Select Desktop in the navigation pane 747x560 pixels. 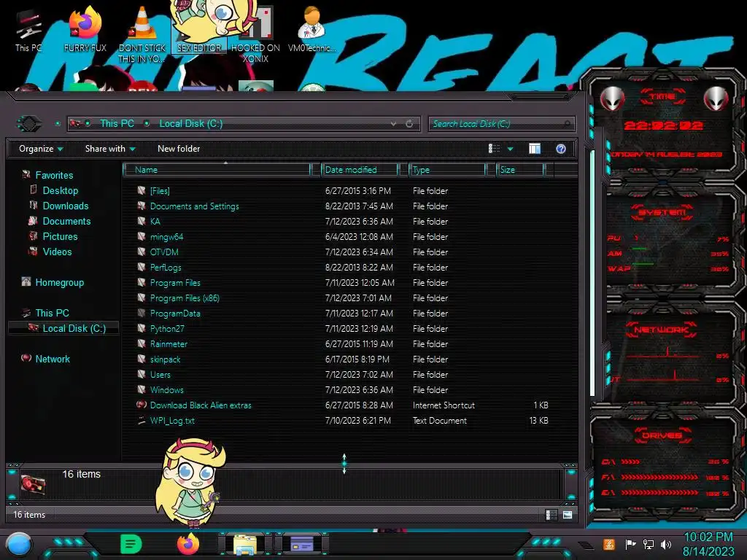[60, 190]
